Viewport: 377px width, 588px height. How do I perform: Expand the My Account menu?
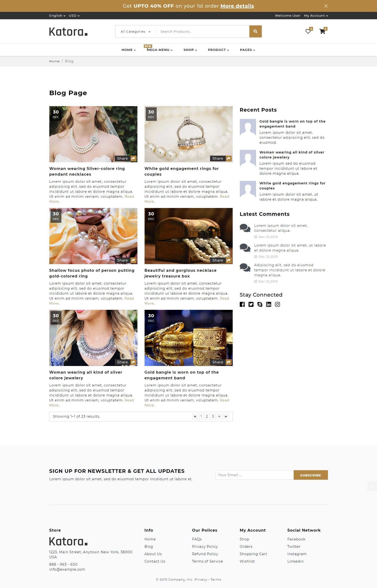click(x=316, y=16)
